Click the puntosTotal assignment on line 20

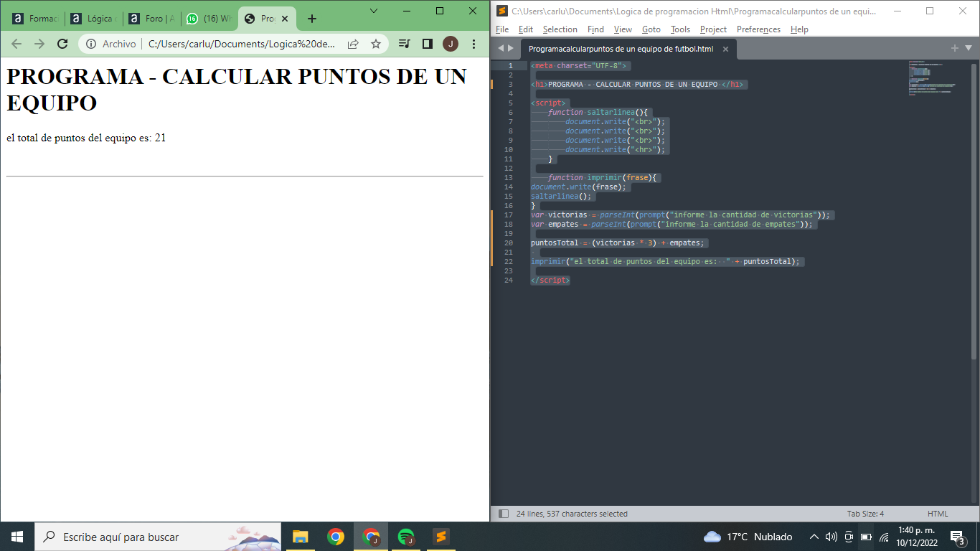[618, 242]
